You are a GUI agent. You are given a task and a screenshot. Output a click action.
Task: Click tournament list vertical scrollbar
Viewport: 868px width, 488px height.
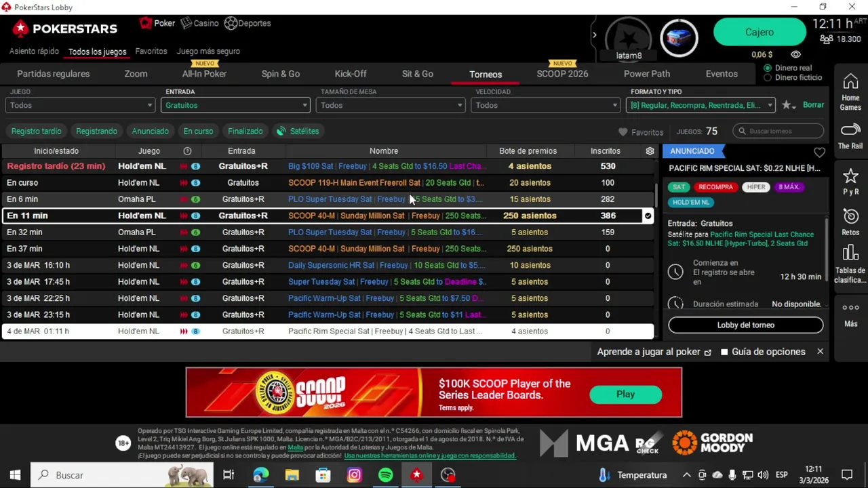point(656,197)
